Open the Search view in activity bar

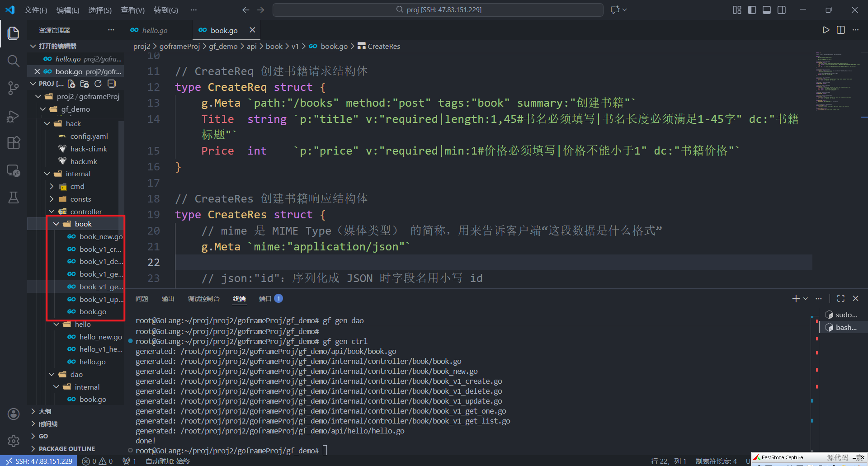coord(14,61)
